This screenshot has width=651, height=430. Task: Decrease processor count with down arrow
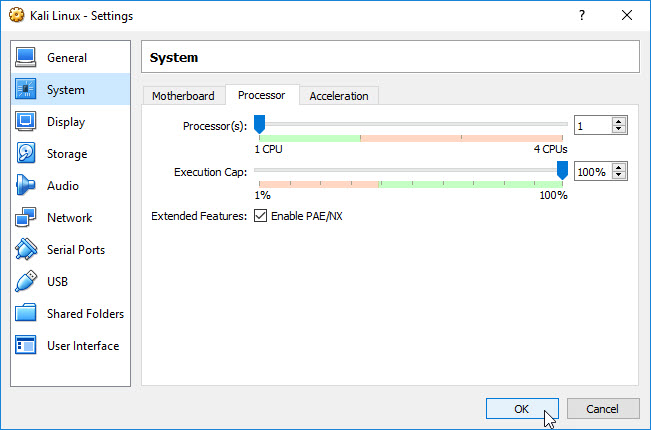pyautogui.click(x=619, y=129)
